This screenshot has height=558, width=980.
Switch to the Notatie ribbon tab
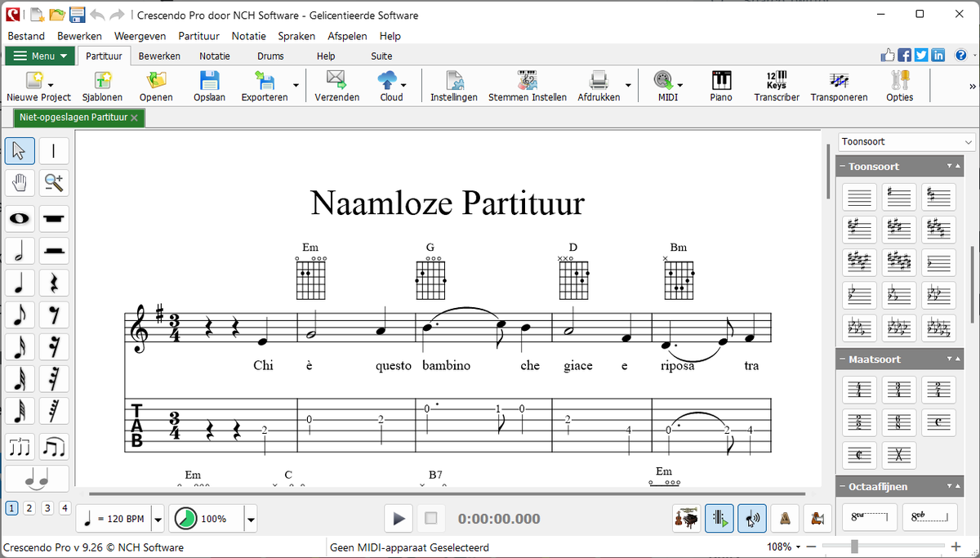(215, 56)
